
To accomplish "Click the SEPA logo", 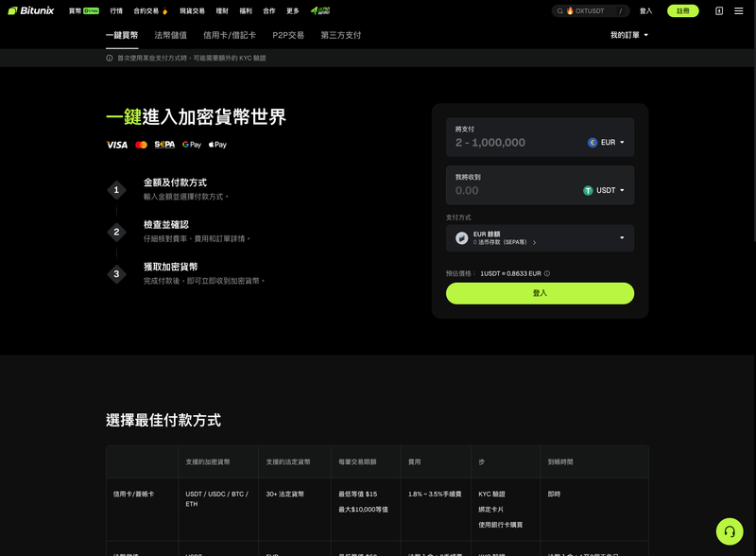I will point(164,145).
